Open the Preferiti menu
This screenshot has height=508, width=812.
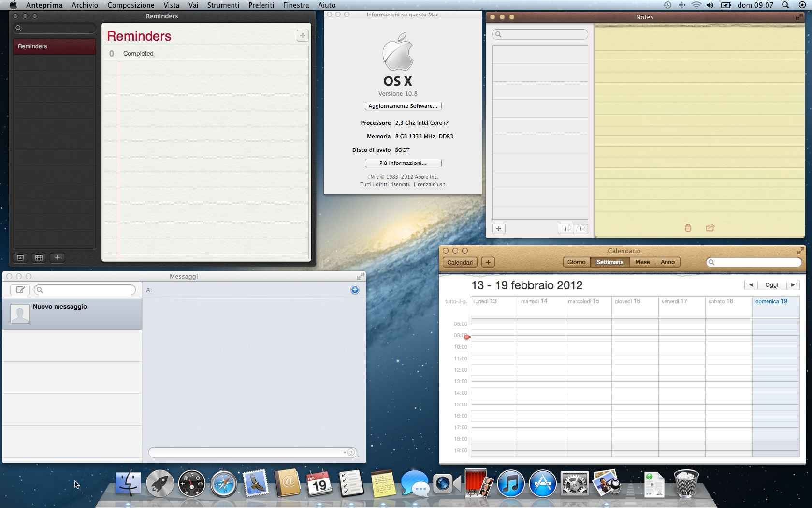point(261,5)
